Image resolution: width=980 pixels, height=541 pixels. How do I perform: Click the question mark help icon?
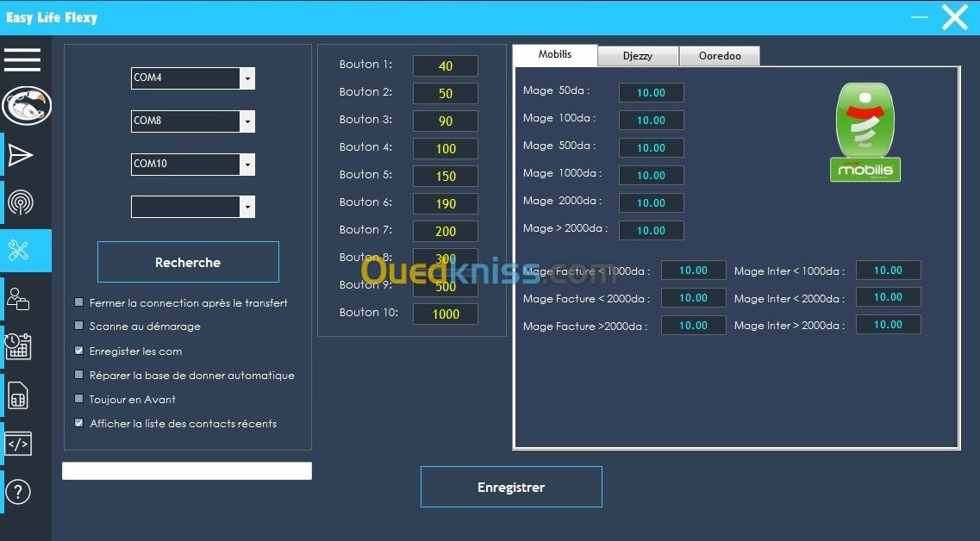click(x=19, y=492)
